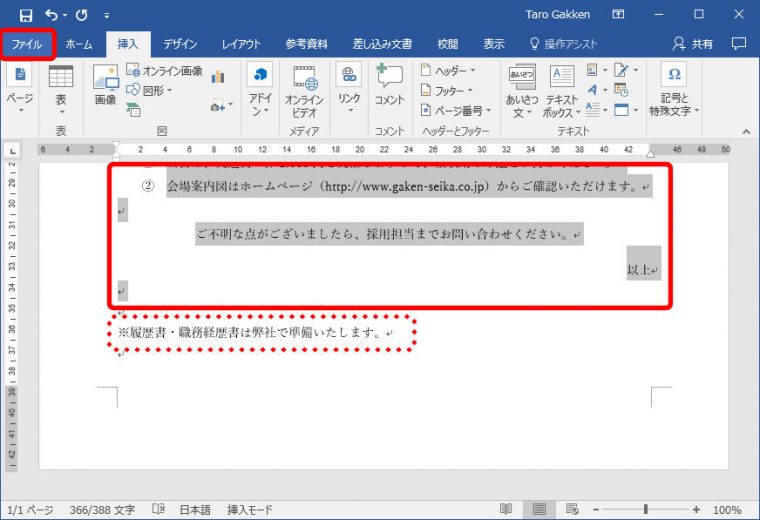Open the ファイル (File) tab
The width and height of the screenshot is (760, 520).
point(27,45)
